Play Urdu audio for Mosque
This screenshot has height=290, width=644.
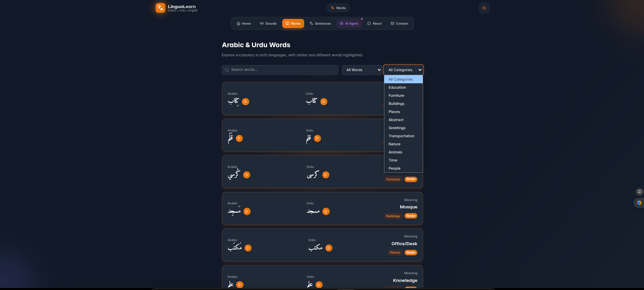(x=326, y=211)
